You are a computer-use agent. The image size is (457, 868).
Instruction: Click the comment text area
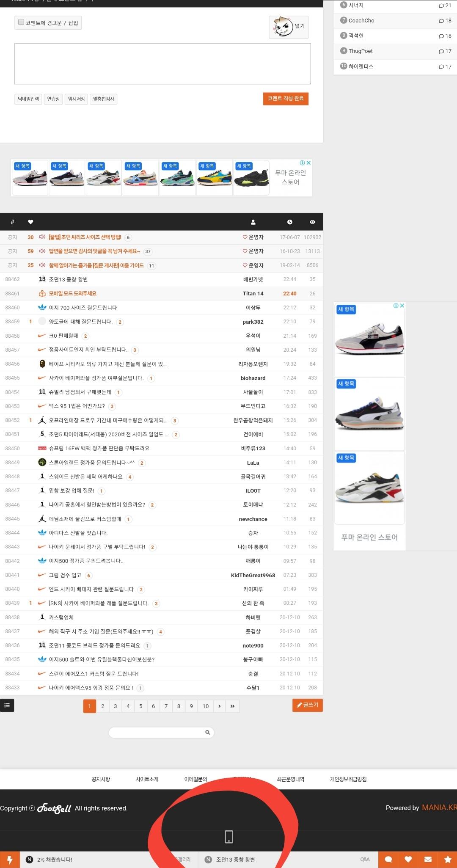tap(163, 63)
